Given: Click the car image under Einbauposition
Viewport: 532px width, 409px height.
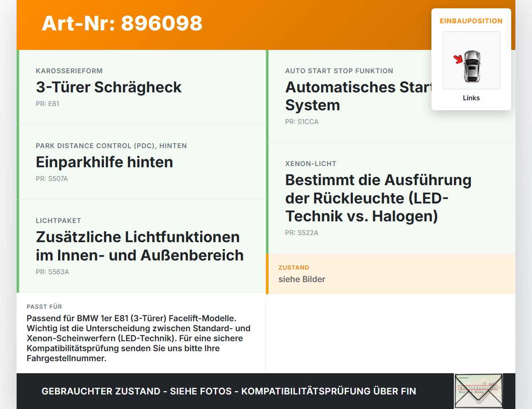Looking at the screenshot, I should click(x=471, y=60).
